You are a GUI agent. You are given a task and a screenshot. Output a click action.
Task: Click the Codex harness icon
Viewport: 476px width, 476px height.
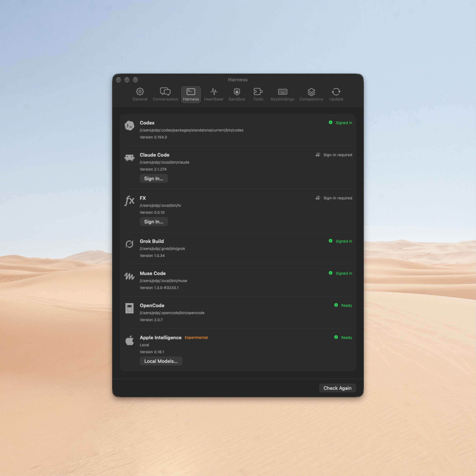(x=129, y=126)
